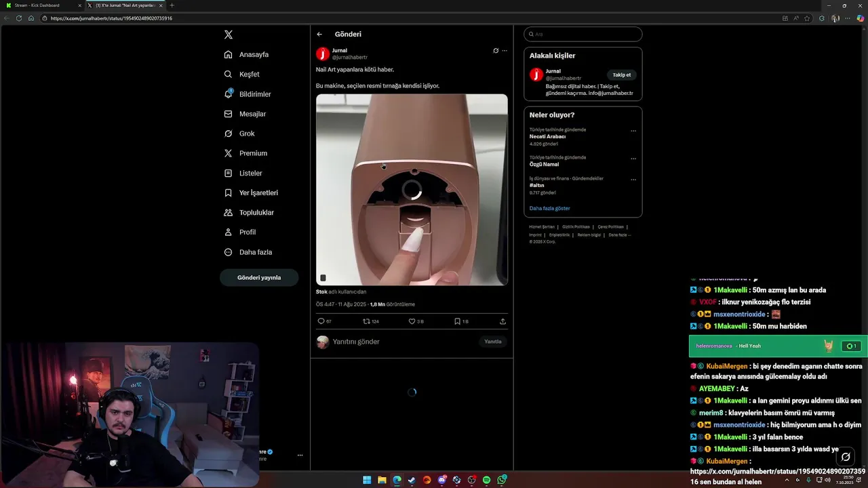Open Yer İşaretleri bookmarks
Screen dimensions: 868x488
pyautogui.click(x=252, y=192)
